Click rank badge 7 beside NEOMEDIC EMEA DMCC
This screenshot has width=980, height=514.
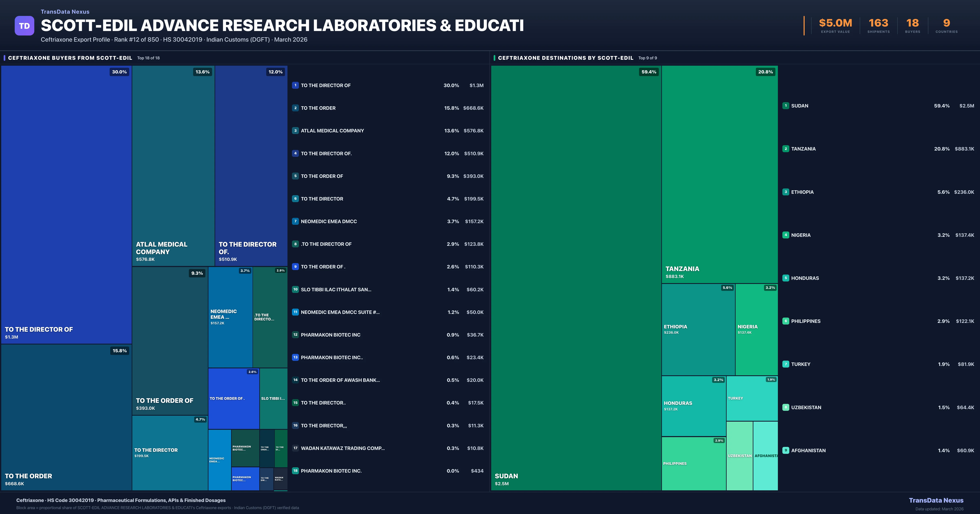point(295,221)
